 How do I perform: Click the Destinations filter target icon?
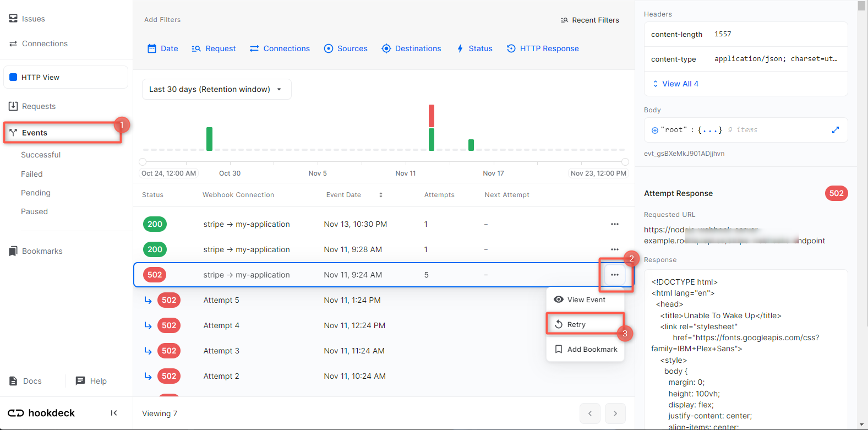(386, 48)
